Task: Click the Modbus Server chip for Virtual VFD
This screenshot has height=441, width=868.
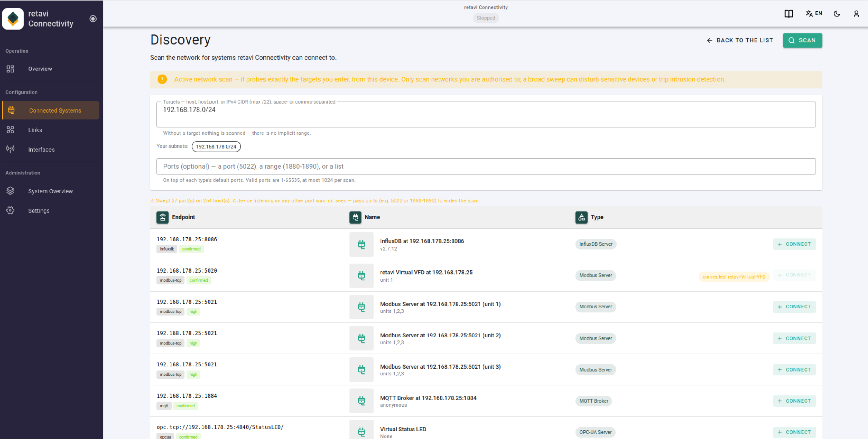Action: [x=595, y=276]
